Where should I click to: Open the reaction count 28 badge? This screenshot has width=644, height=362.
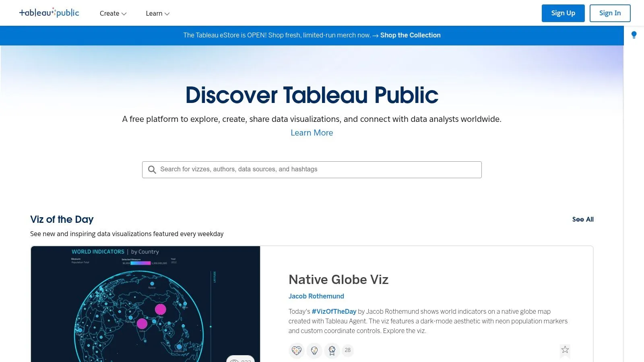tap(348, 350)
